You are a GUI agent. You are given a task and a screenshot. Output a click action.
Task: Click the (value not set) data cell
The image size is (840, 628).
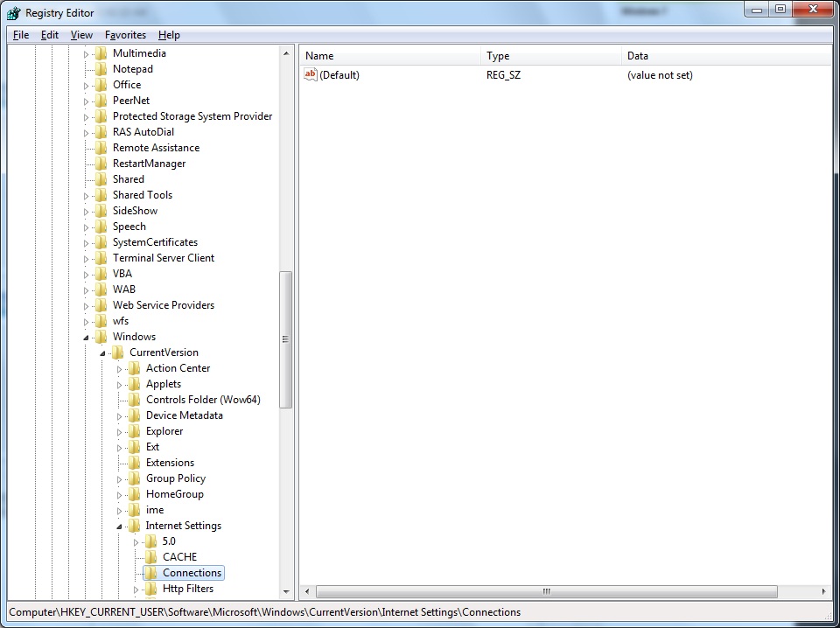click(660, 75)
